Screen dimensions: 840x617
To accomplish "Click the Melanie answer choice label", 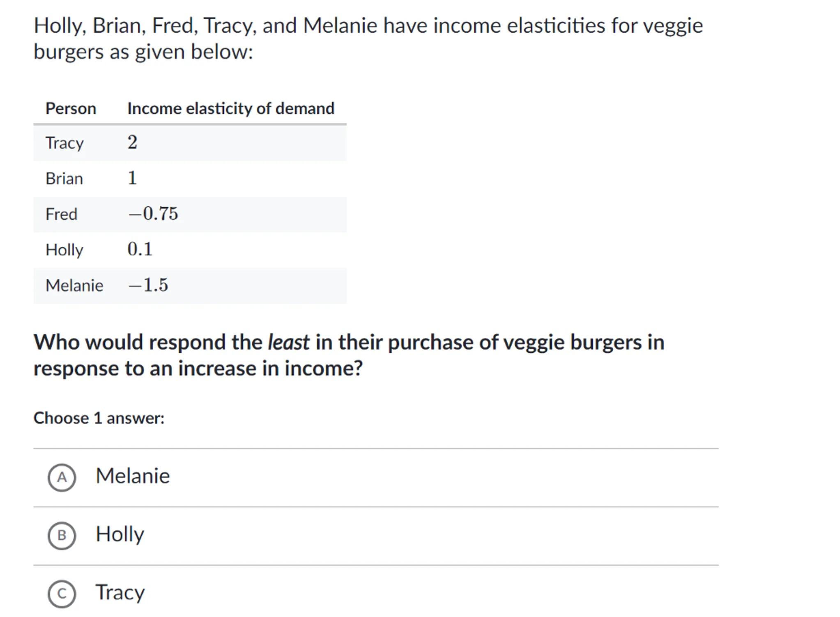I will (133, 476).
